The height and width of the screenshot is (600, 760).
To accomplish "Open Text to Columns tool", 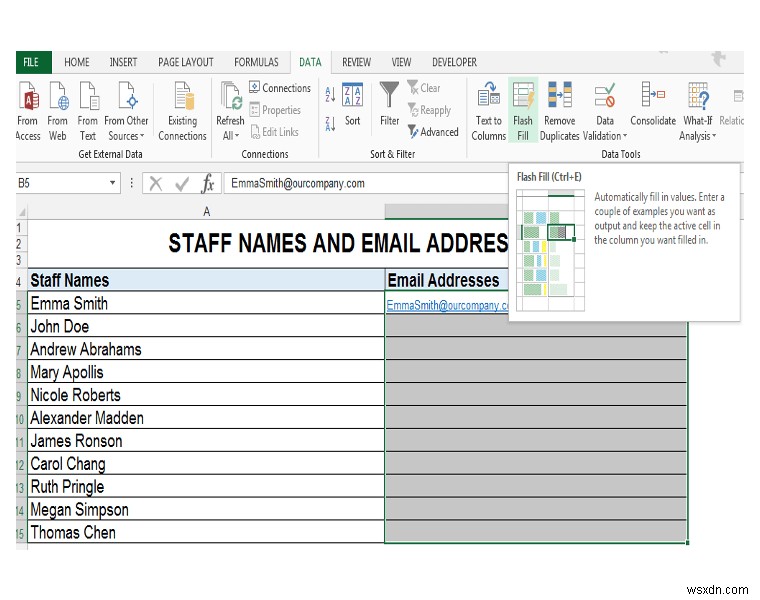I will pos(488,98).
